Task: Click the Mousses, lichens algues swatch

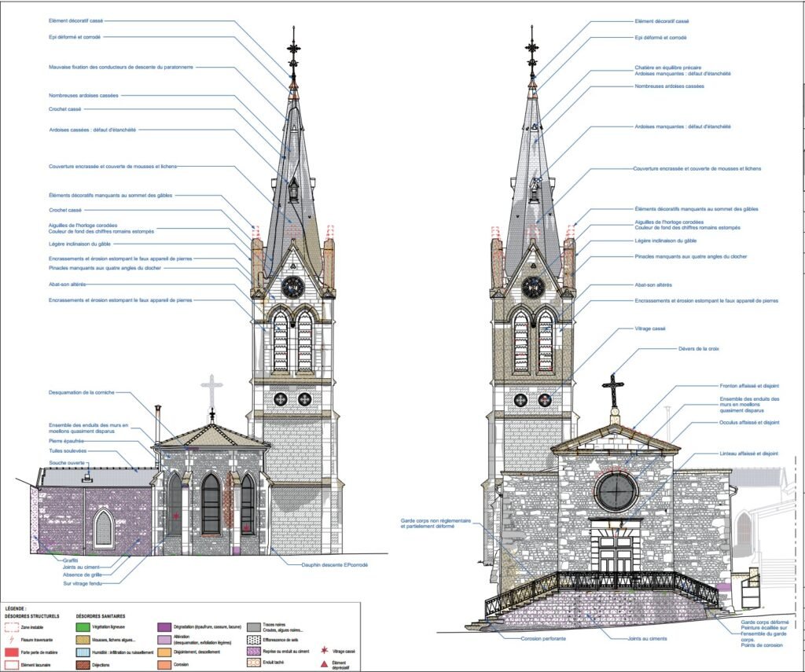Action: click(82, 640)
